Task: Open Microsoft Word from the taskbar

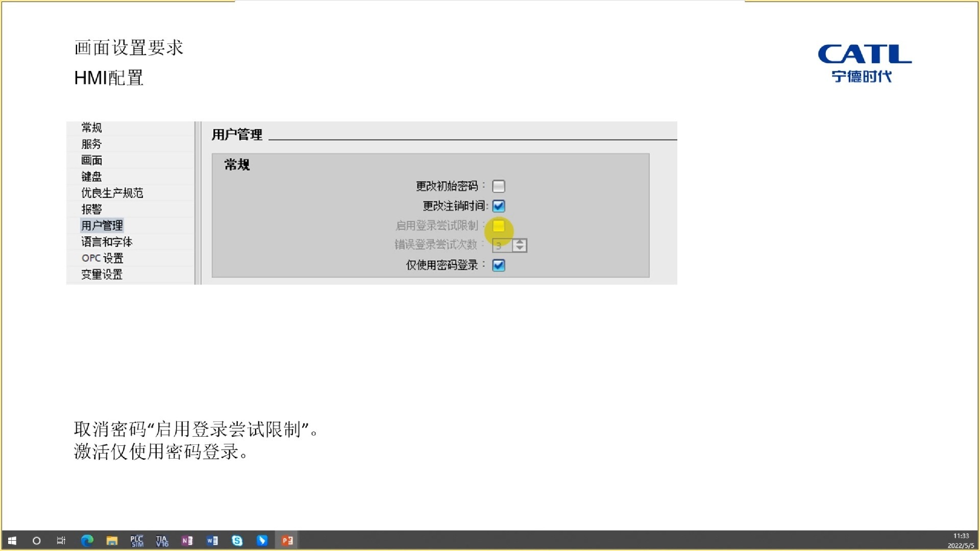Action: point(212,540)
